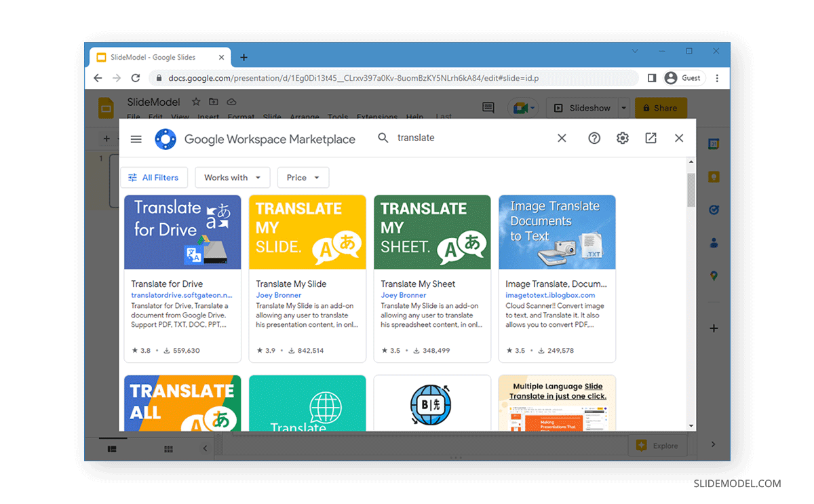Click the Google Workspace Marketplace logo

(x=166, y=139)
